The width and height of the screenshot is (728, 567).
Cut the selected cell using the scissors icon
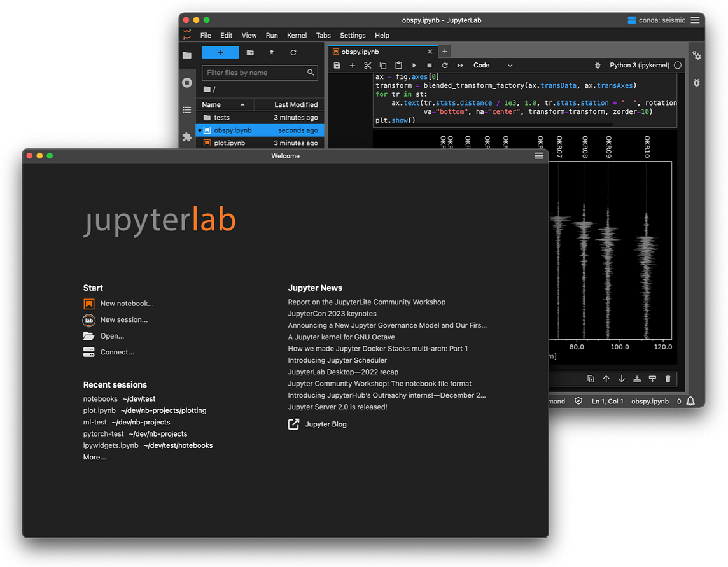click(x=367, y=65)
